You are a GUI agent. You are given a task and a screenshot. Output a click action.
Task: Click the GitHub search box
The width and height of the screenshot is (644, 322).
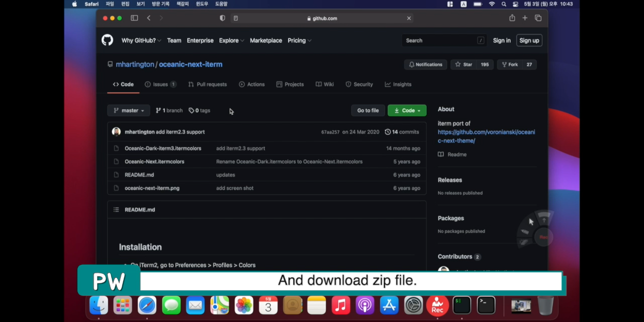point(444,40)
